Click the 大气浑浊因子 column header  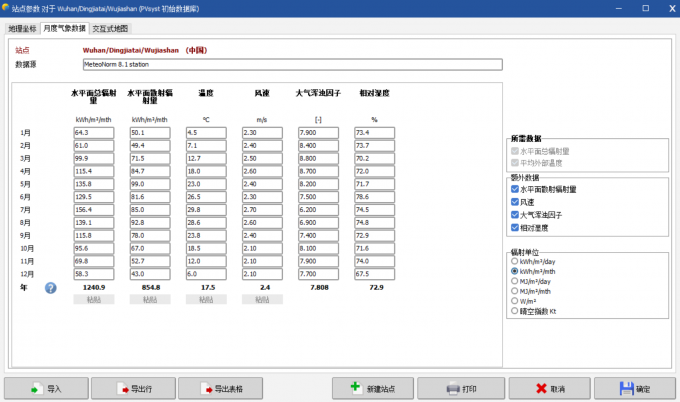point(318,93)
